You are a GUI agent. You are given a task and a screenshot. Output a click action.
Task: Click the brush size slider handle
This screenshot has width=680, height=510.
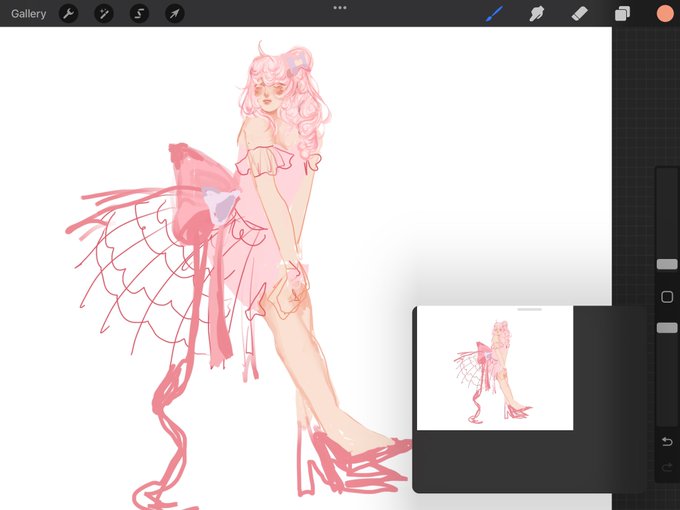667,264
